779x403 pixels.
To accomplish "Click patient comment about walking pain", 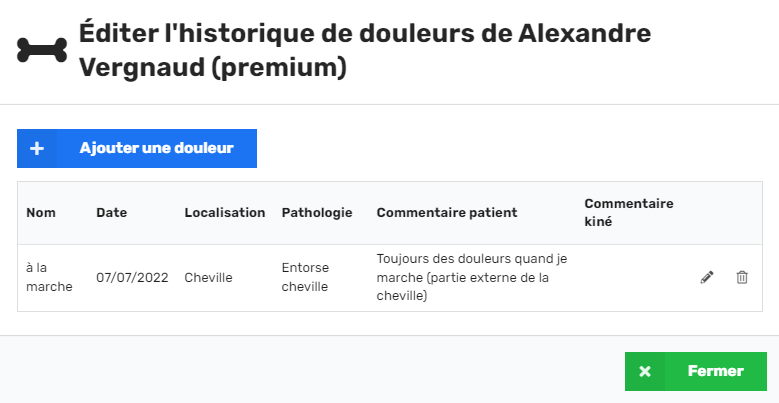I will pos(472,277).
